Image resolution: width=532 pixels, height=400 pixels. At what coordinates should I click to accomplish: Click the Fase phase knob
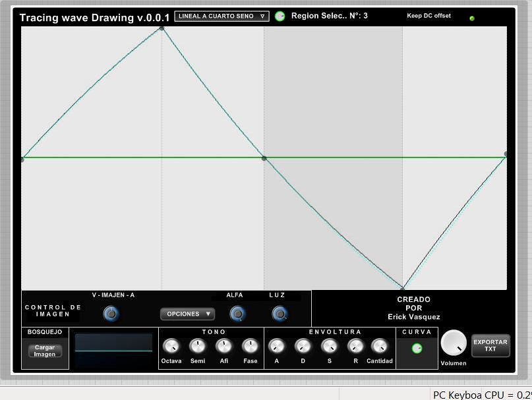[251, 346]
